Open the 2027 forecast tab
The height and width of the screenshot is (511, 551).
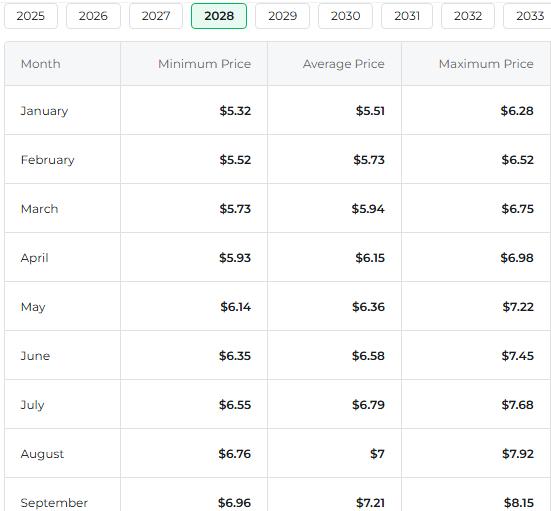click(x=156, y=16)
